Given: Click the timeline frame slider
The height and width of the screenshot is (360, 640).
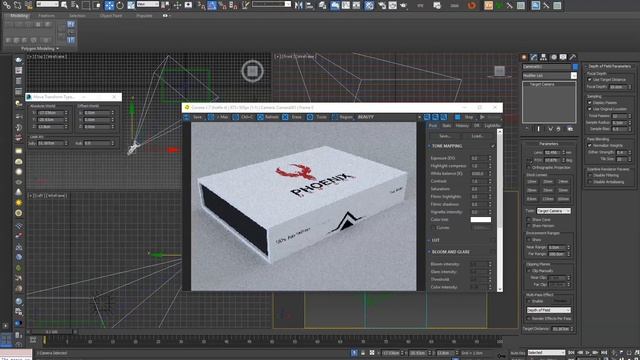Looking at the screenshot, I should pyautogui.click(x=52, y=332).
